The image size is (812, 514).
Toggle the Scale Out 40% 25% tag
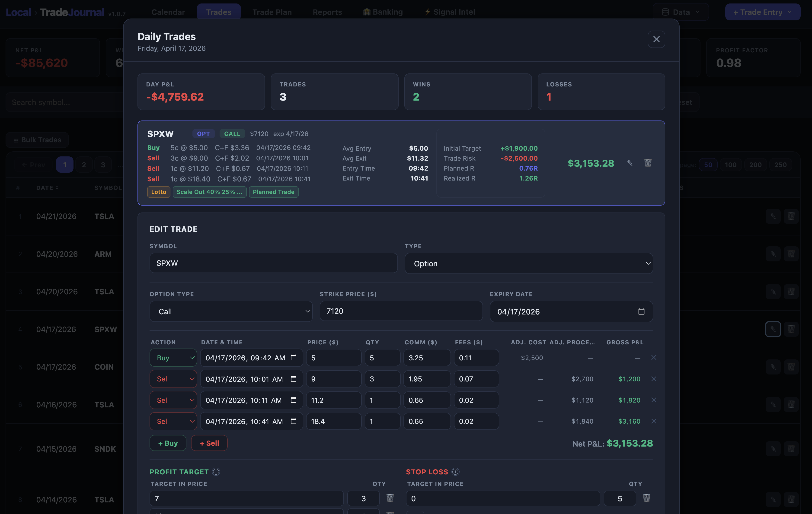[209, 192]
